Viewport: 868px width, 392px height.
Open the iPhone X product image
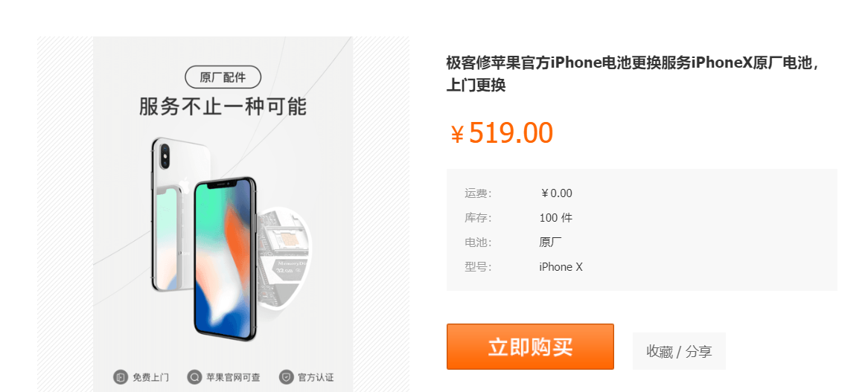[x=223, y=214]
